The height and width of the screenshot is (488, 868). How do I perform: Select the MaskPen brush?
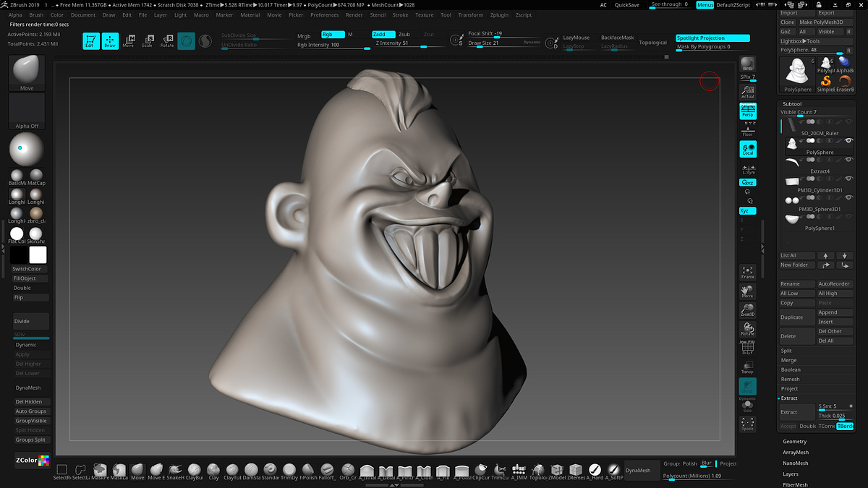tap(100, 471)
